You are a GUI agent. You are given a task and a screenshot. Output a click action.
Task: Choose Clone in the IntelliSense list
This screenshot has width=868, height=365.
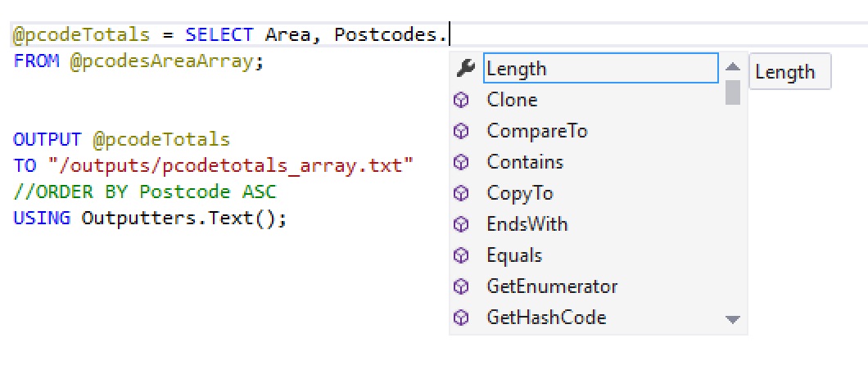pyautogui.click(x=512, y=100)
